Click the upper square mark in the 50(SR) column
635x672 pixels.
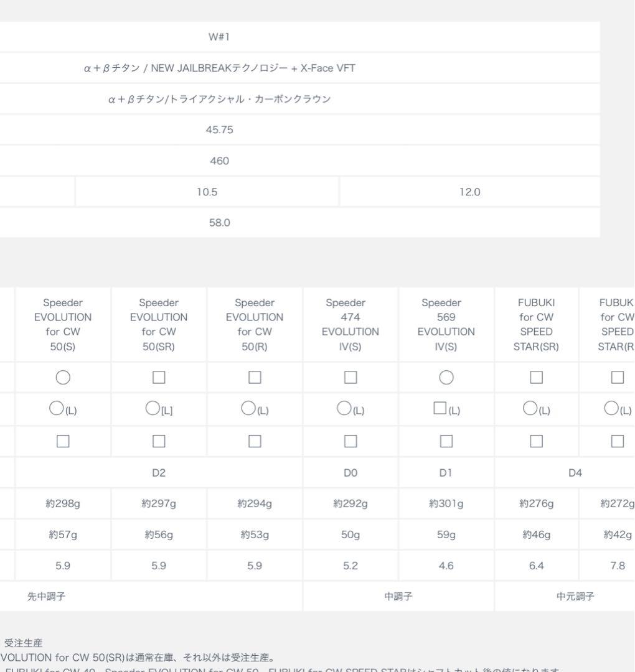pyautogui.click(x=159, y=378)
